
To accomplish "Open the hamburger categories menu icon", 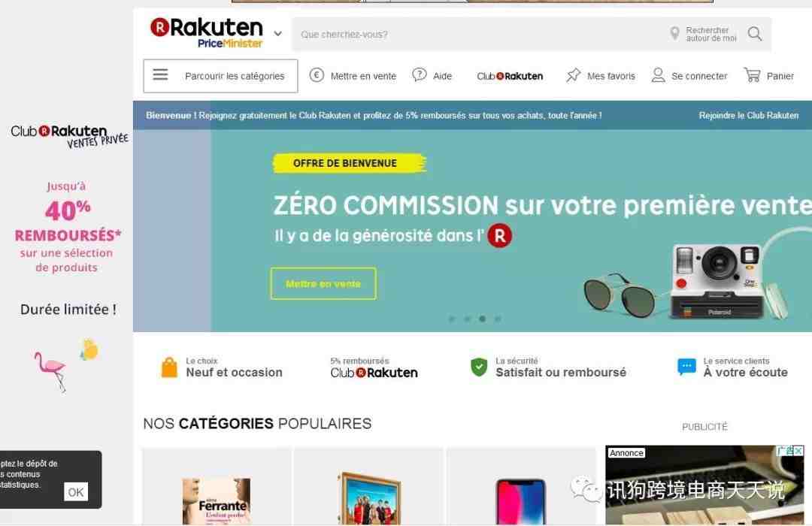I will pos(160,74).
